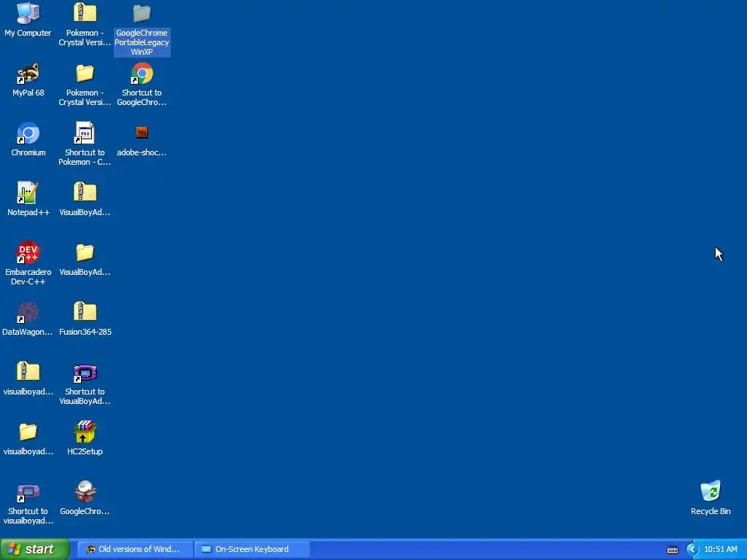Image resolution: width=747 pixels, height=560 pixels.
Task: Open the Start menu
Action: coord(35,549)
